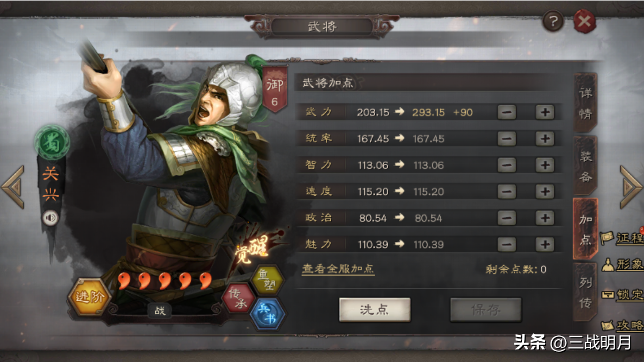Switch to the 装备 equipment tab
The image size is (644, 362).
[x=585, y=166]
